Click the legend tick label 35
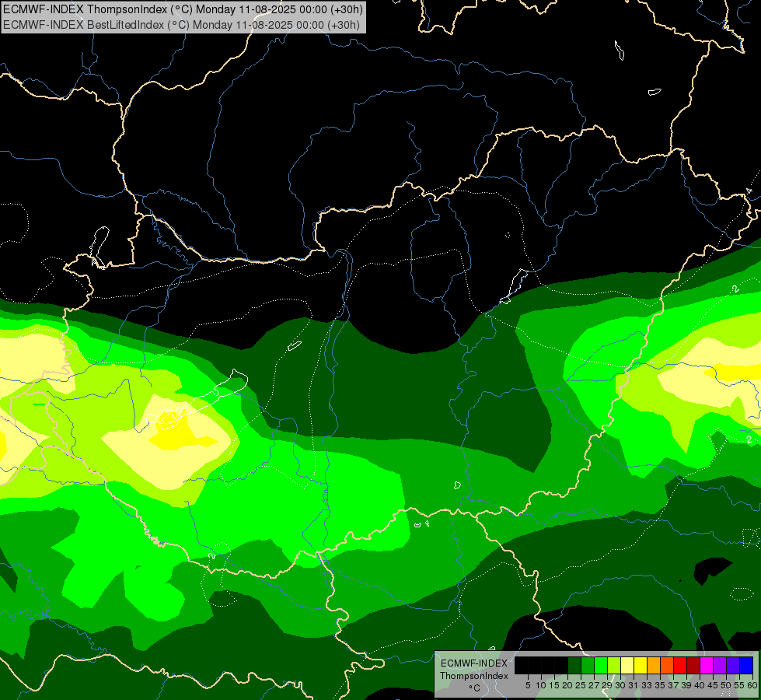This screenshot has width=761, height=700. (x=661, y=685)
